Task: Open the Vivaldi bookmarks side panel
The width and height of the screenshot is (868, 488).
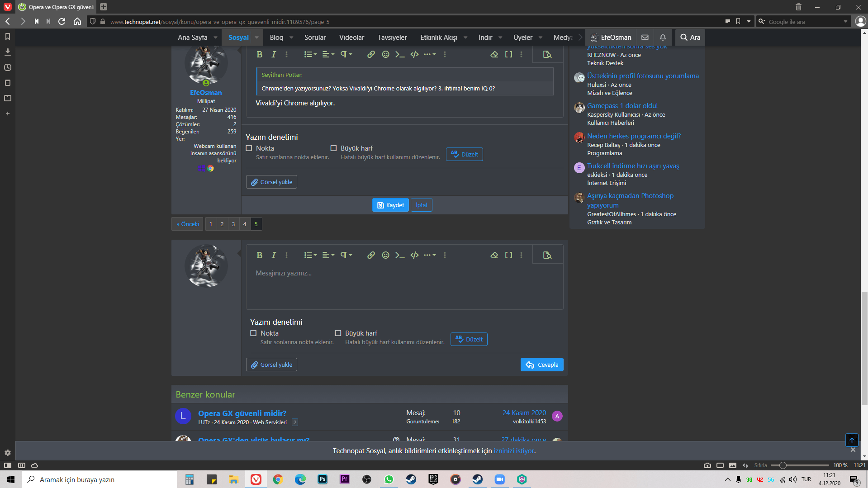Action: (8, 37)
